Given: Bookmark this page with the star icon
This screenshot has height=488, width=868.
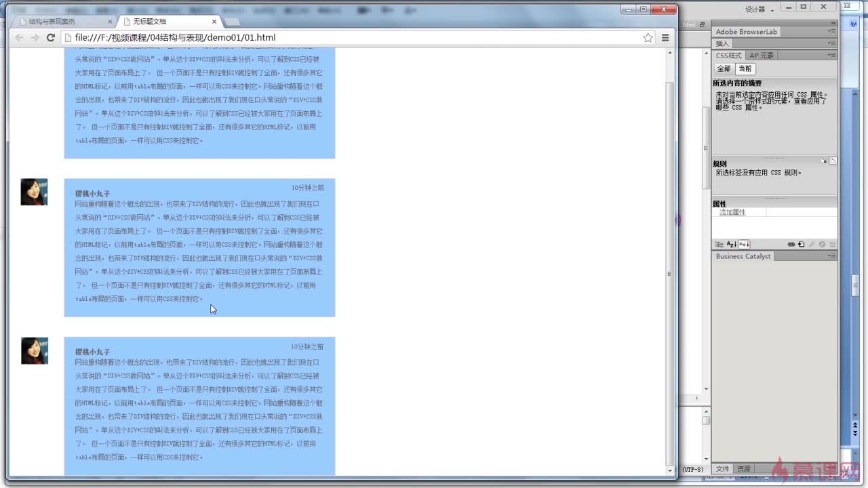Looking at the screenshot, I should coord(648,38).
